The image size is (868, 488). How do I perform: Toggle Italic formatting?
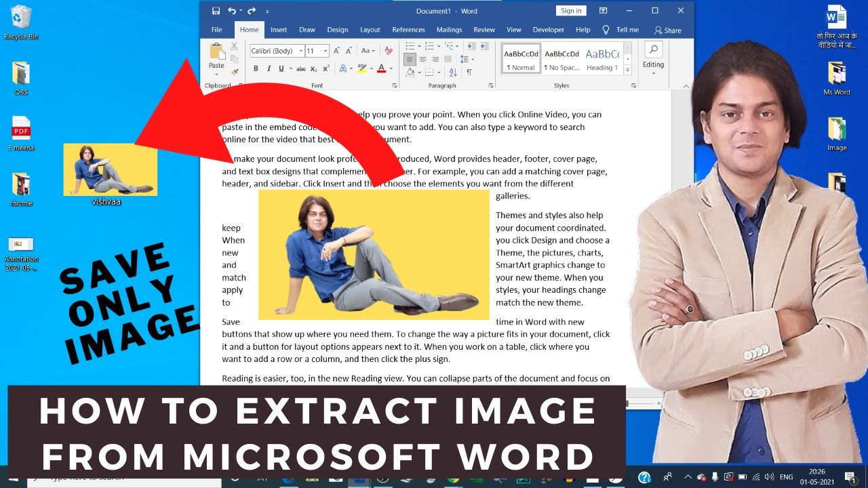tap(269, 68)
